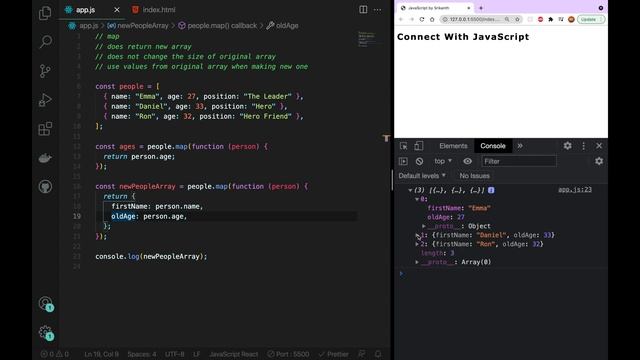This screenshot has height=360, width=640.
Task: Change language mode JavaScript React
Action: click(x=233, y=354)
